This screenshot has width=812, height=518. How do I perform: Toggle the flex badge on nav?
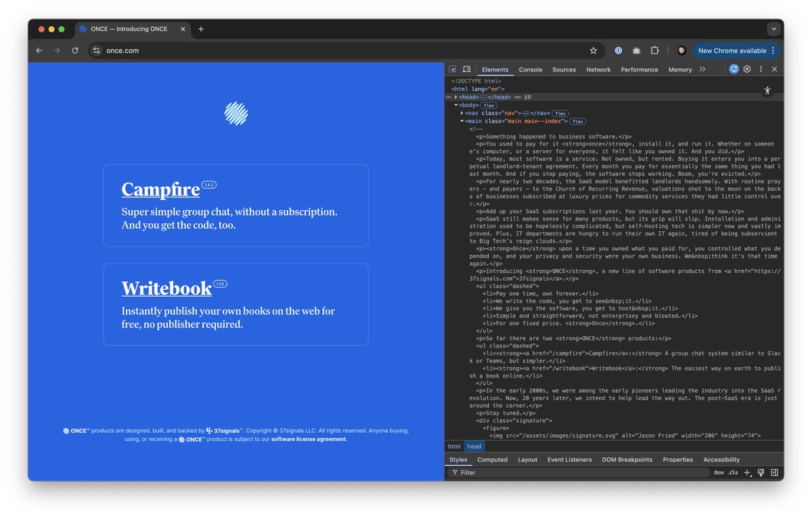[560, 114]
